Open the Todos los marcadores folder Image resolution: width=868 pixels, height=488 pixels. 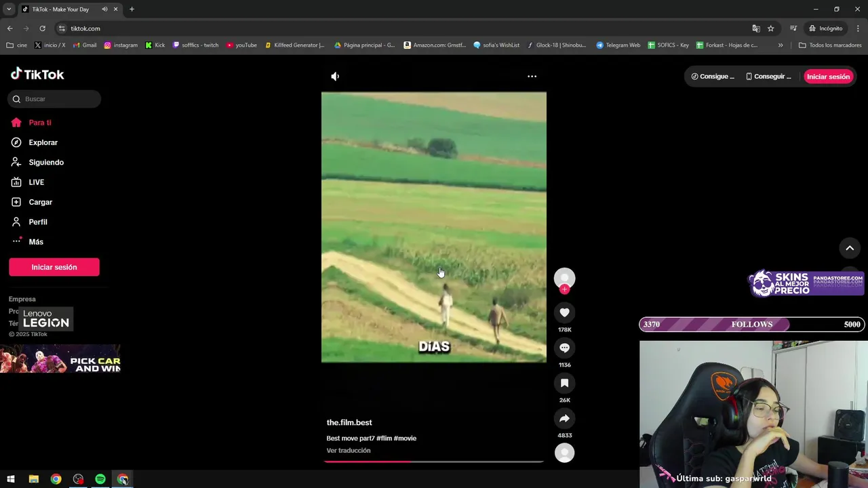[830, 45]
